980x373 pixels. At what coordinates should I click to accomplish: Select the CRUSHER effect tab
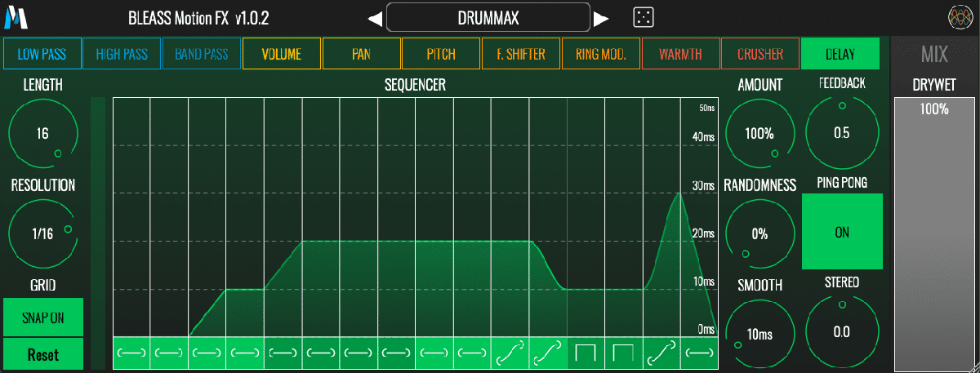point(760,55)
